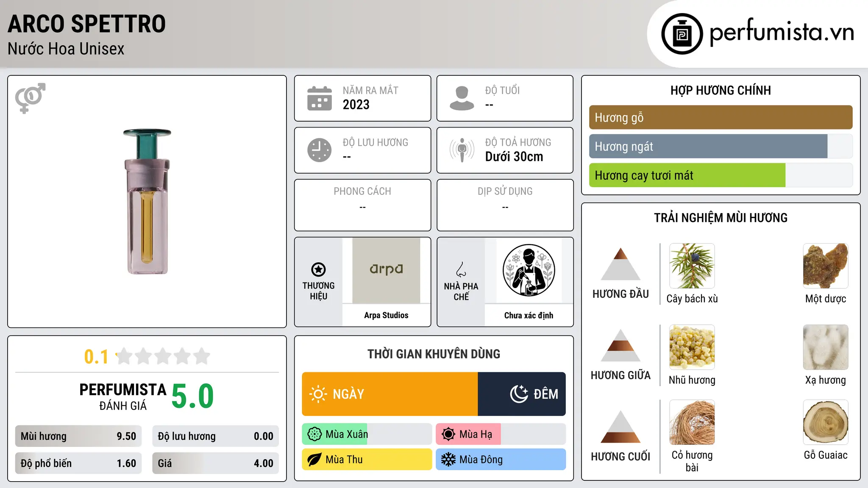Open the Arpa Studios brand logo
This screenshot has height=488, width=868.
click(x=386, y=270)
